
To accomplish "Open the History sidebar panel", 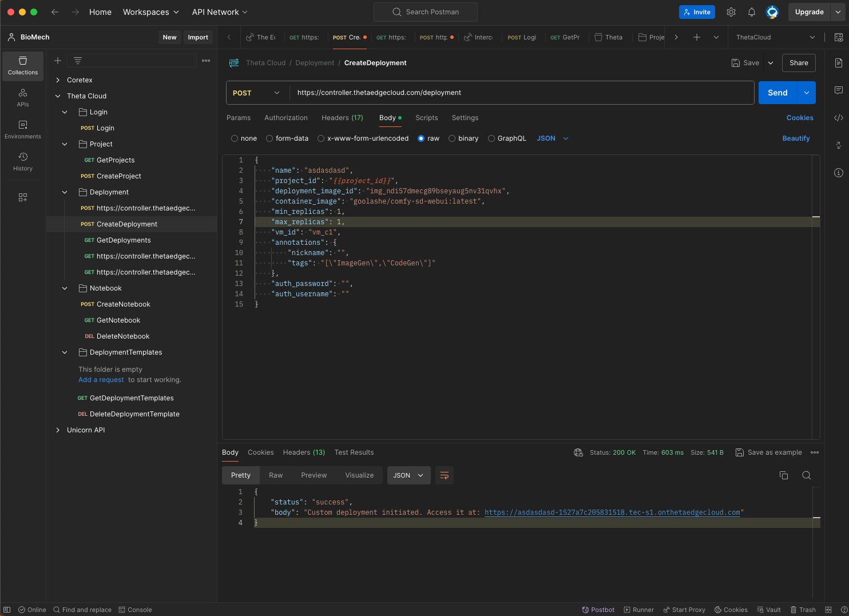I will 23,161.
